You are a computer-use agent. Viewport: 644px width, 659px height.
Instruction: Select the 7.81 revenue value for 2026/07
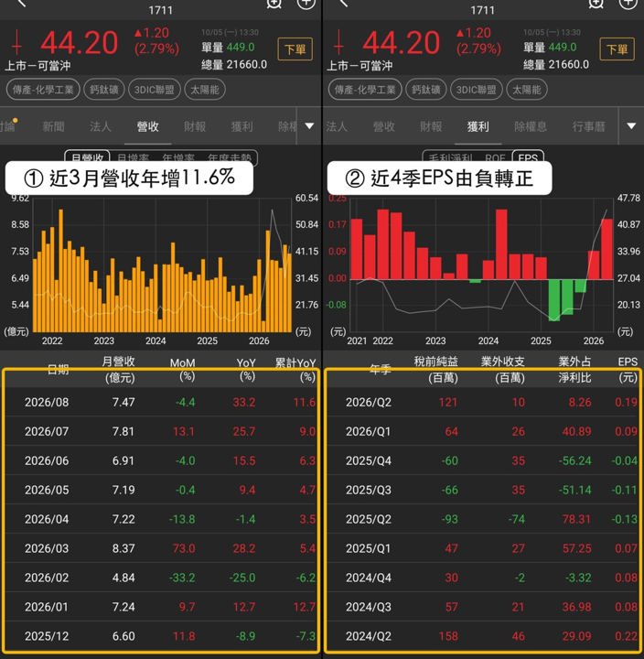point(123,432)
